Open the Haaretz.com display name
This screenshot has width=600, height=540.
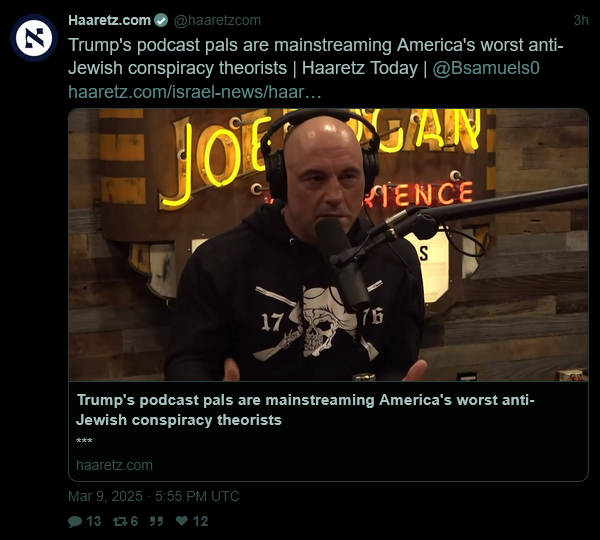[109, 20]
